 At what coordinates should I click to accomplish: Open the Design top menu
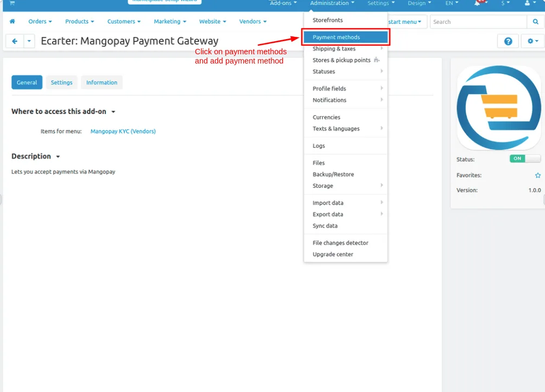[419, 3]
